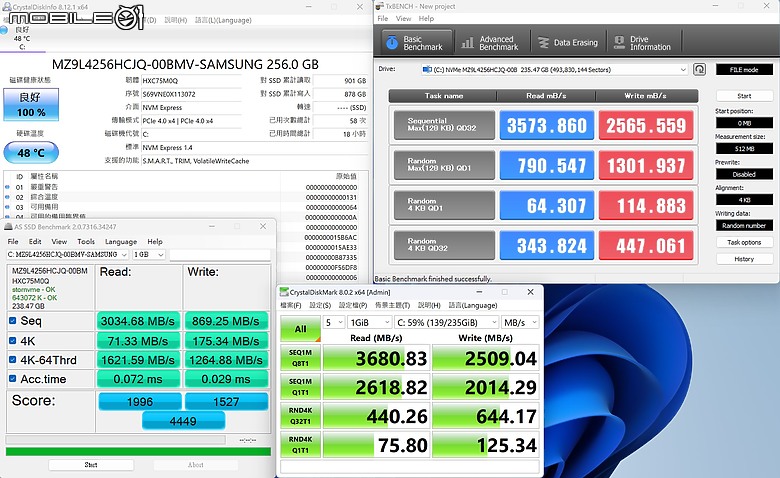Open the MB/s unit dropdown
The width and height of the screenshot is (780, 478).
[520, 322]
